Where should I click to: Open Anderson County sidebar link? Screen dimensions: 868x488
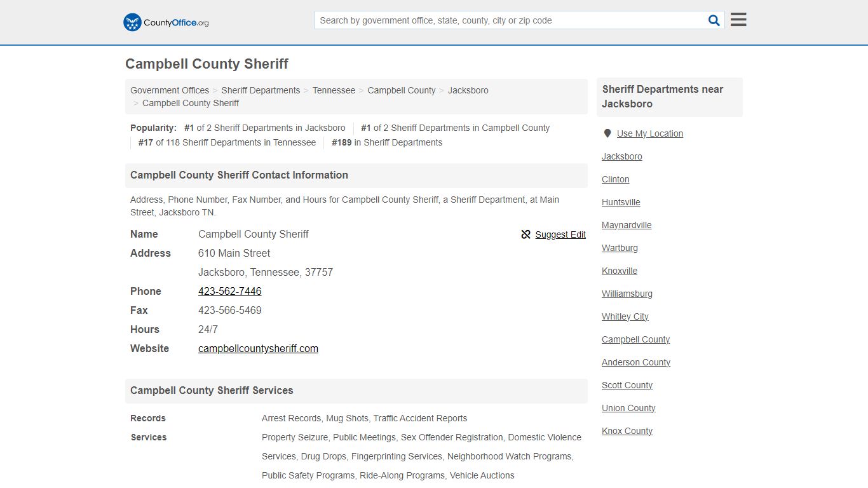(x=636, y=362)
